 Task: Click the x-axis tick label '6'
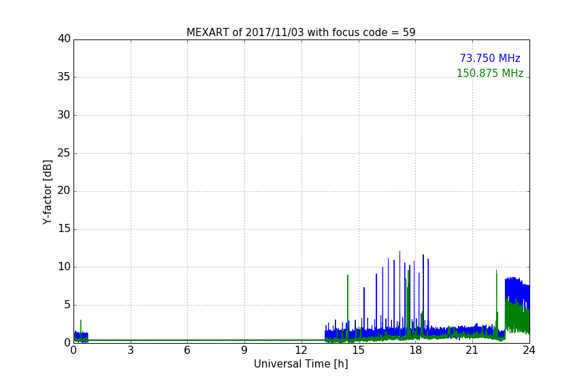point(187,350)
